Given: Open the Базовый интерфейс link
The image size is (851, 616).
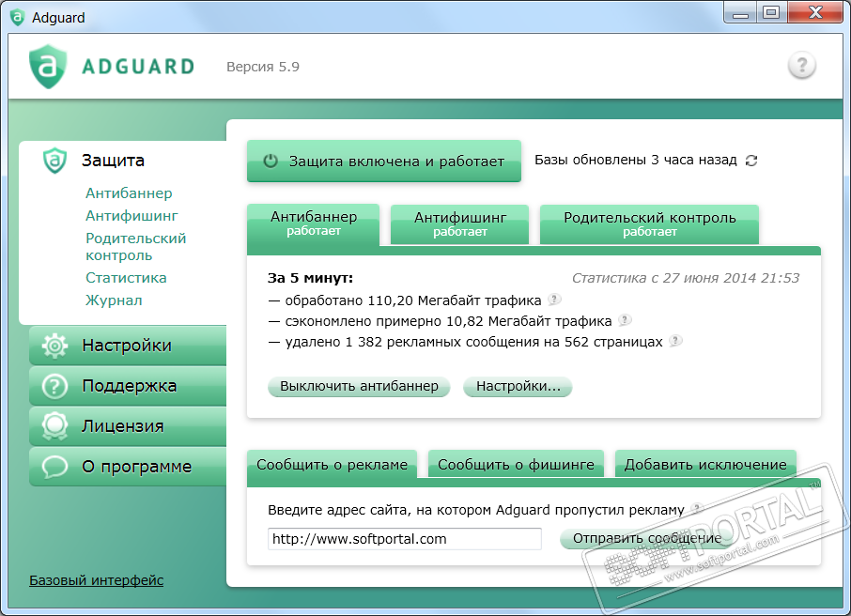Looking at the screenshot, I should 96,580.
